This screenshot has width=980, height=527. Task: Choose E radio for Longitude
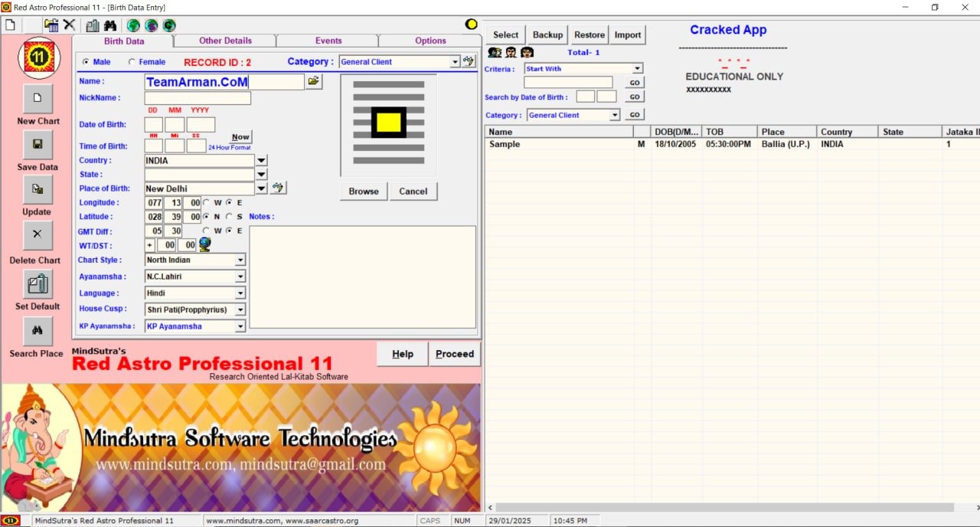(228, 202)
